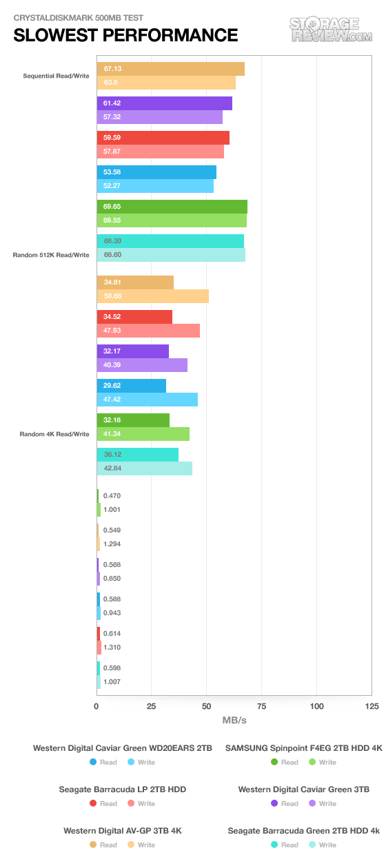Click the orange 67.13 sequential read bar
The image size is (386, 868).
(x=170, y=69)
